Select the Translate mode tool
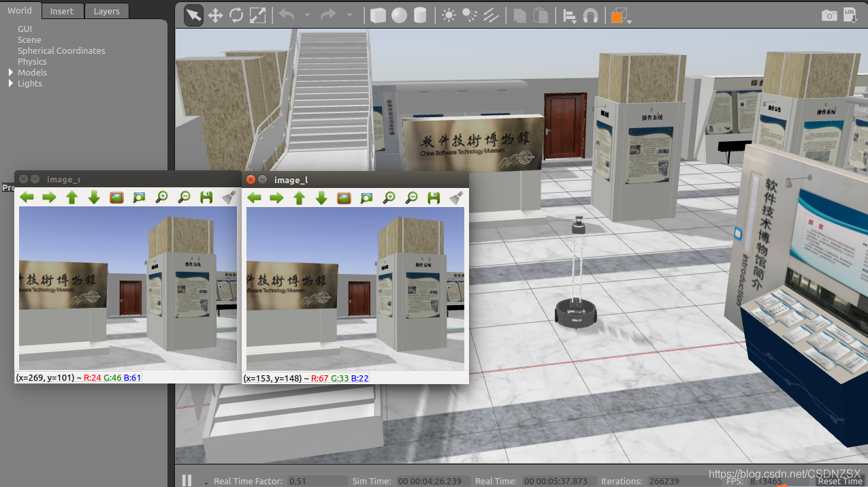This screenshot has height=487, width=868. [x=215, y=15]
